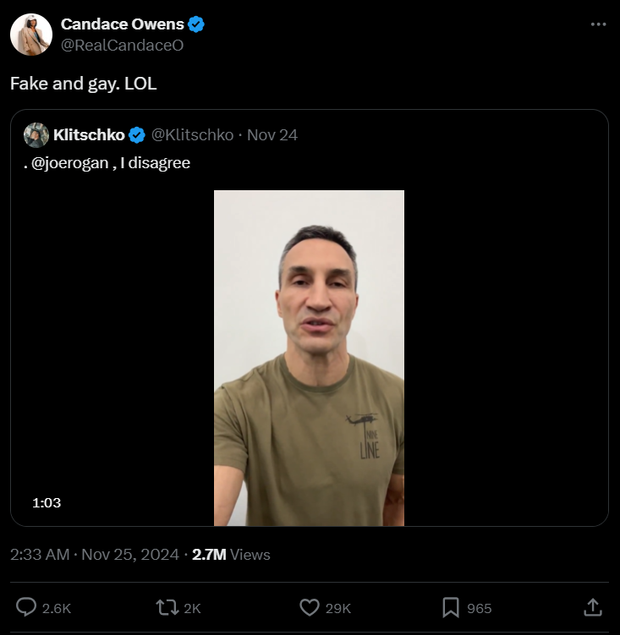
Task: Play the quoted video of the man
Action: point(309,357)
